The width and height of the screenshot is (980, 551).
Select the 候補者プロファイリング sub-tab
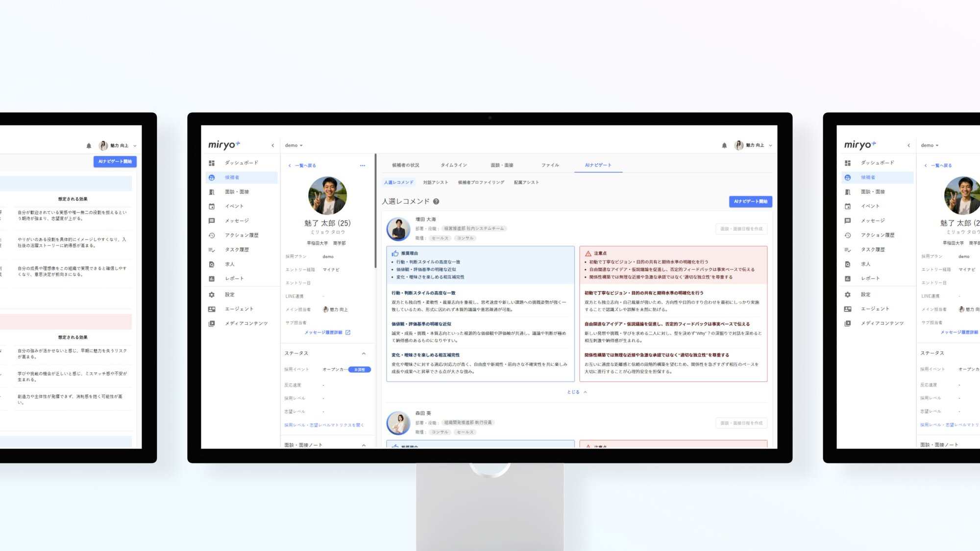pos(481,182)
